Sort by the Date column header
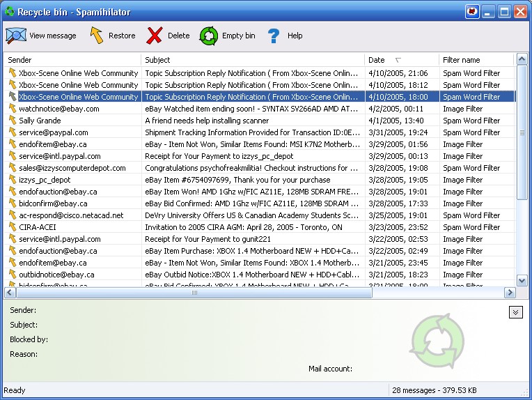The width and height of the screenshot is (532, 400). 402,60
